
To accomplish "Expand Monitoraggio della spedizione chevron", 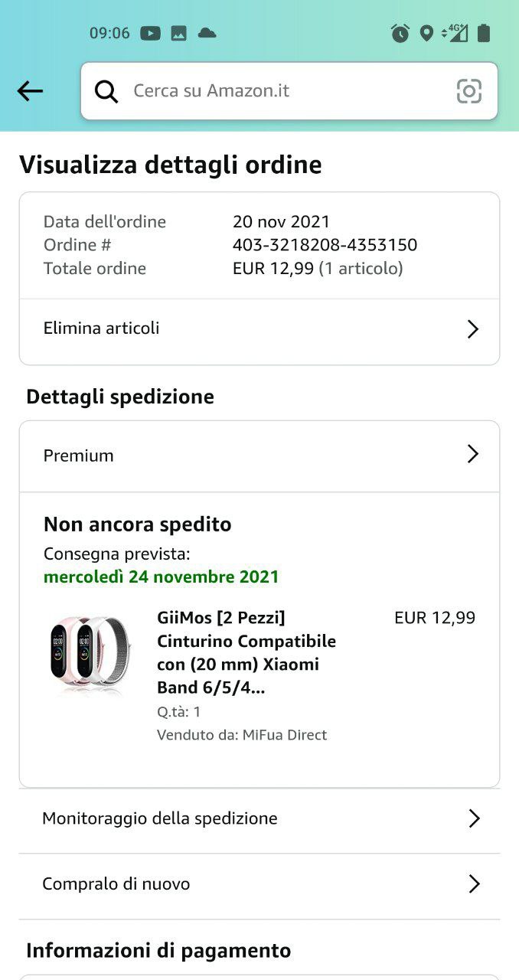I will 474,818.
